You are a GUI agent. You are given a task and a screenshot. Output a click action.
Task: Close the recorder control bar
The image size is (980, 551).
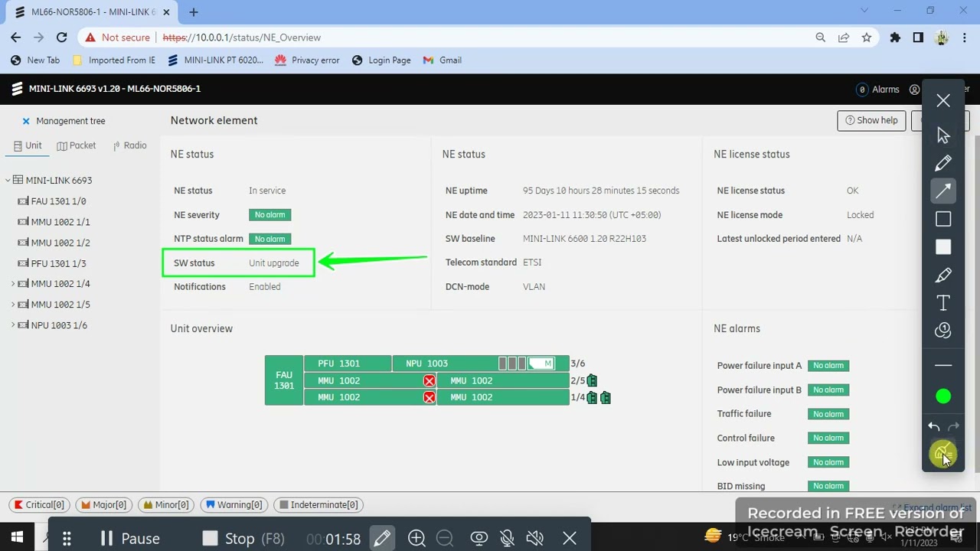pyautogui.click(x=570, y=539)
